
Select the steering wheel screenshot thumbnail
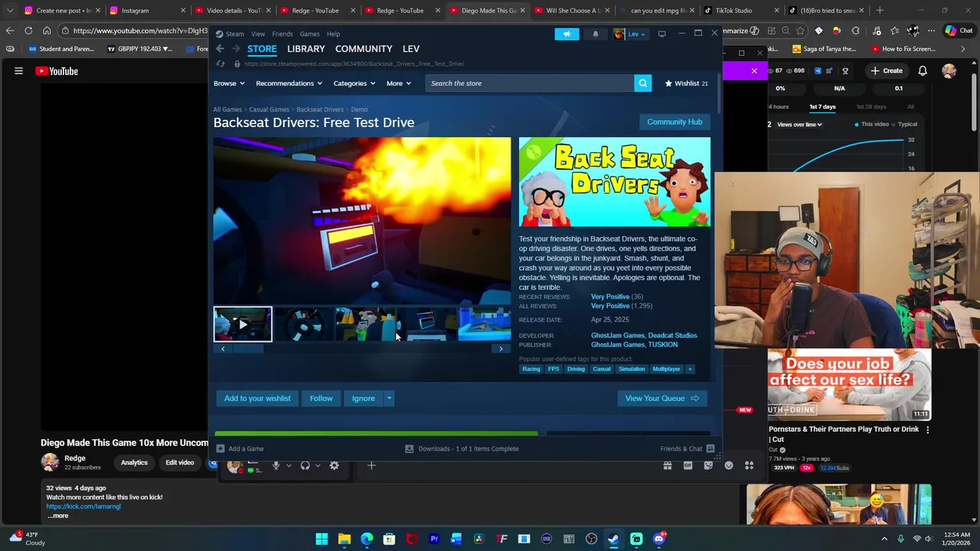(304, 324)
